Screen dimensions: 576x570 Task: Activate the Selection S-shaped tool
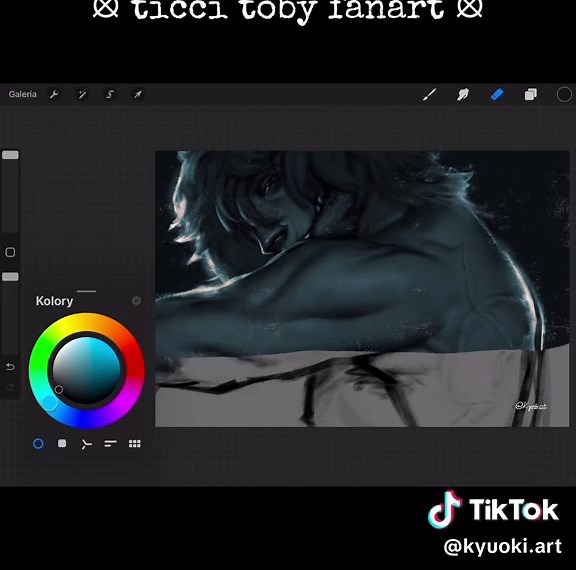pos(109,94)
